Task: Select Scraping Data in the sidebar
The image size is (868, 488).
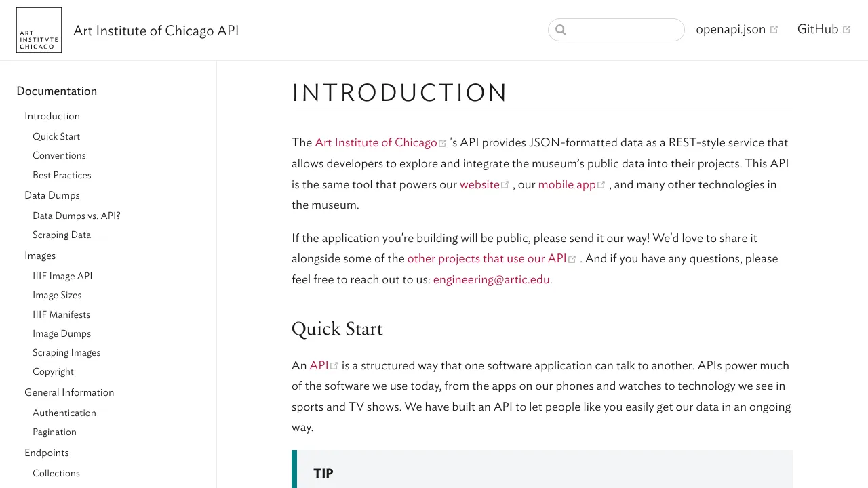Action: (62, 235)
